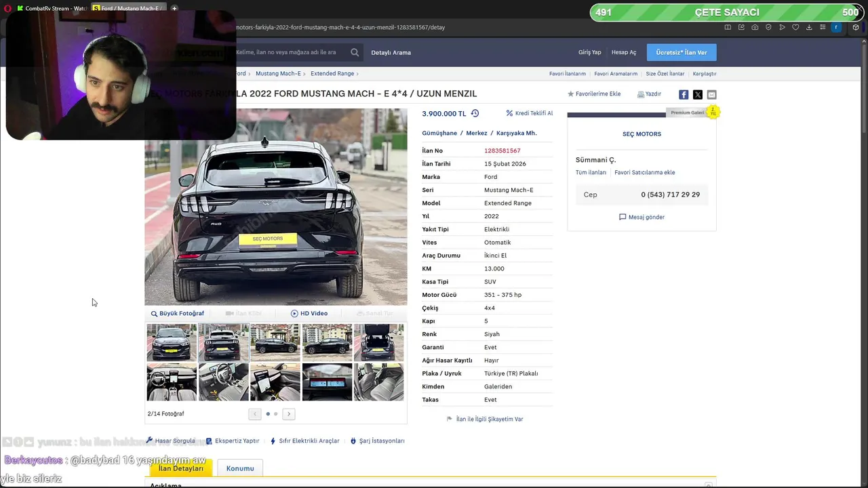Click the Gümüşhane location link
The height and width of the screenshot is (488, 868).
click(x=439, y=133)
